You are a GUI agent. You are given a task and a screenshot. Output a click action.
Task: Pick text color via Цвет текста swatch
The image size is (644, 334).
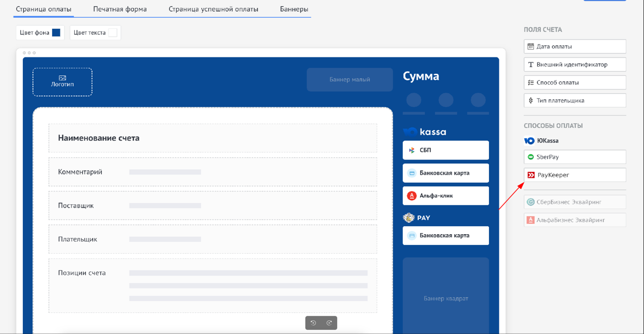[x=113, y=33]
